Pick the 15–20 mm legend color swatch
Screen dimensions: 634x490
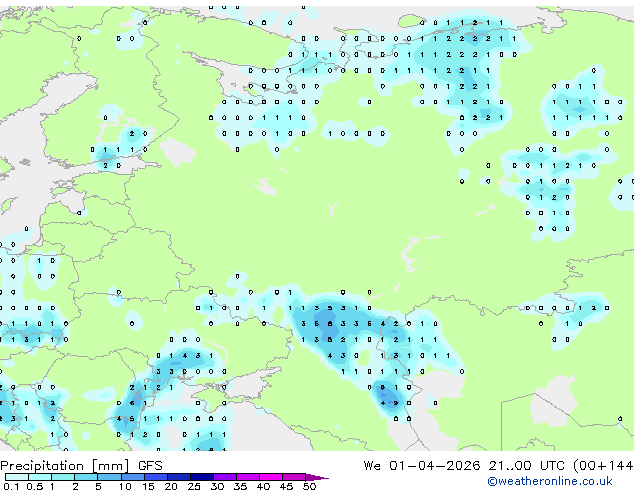tap(156, 477)
